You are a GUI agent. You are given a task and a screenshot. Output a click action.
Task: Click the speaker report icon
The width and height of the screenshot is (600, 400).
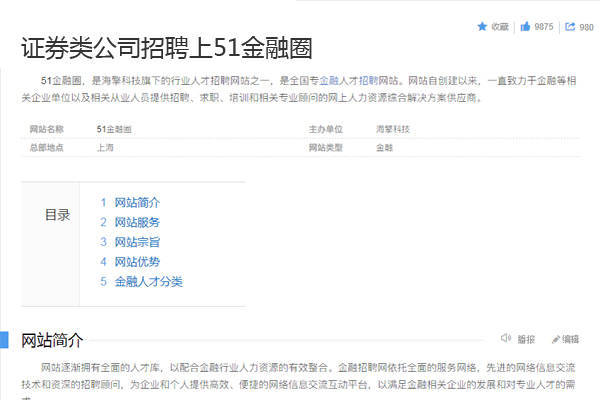(506, 338)
